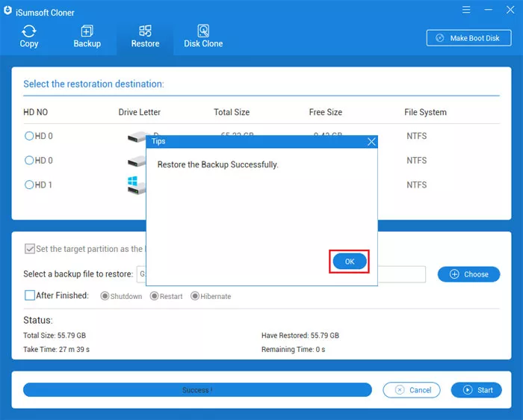
Task: Hit the Start button
Action: tap(477, 390)
